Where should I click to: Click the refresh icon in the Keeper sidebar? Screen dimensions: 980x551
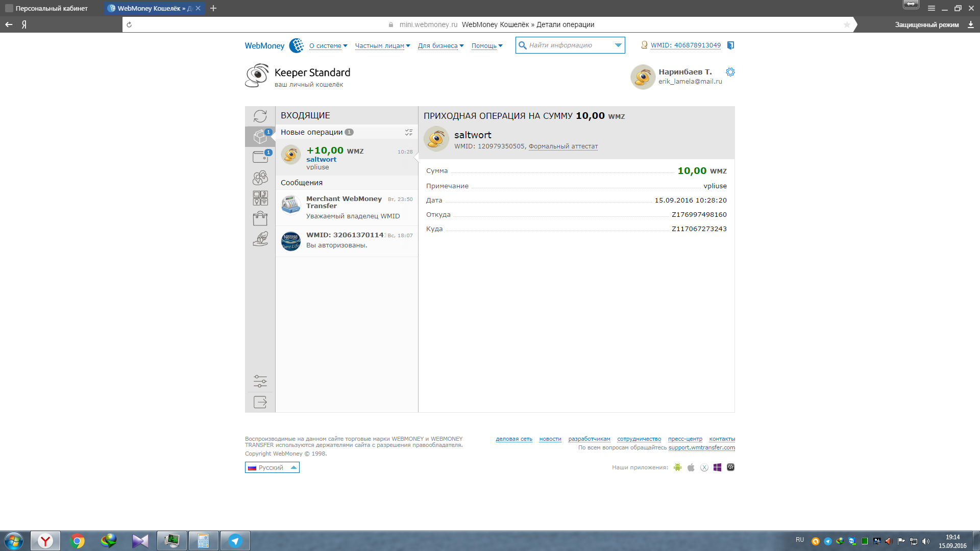pos(260,116)
